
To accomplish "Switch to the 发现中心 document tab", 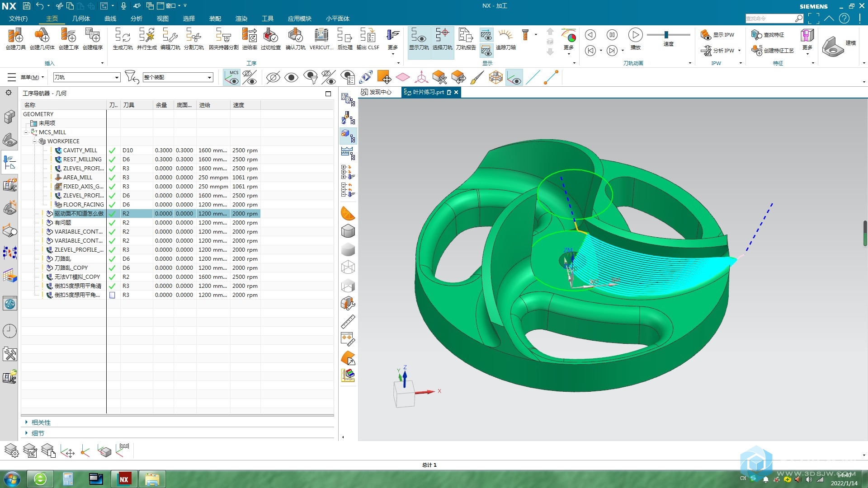I will [x=376, y=92].
